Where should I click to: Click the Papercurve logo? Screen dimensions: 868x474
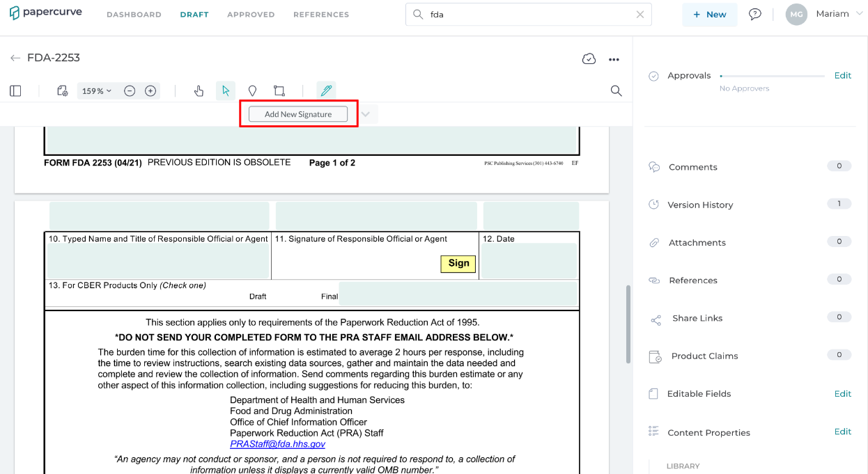[x=45, y=13]
